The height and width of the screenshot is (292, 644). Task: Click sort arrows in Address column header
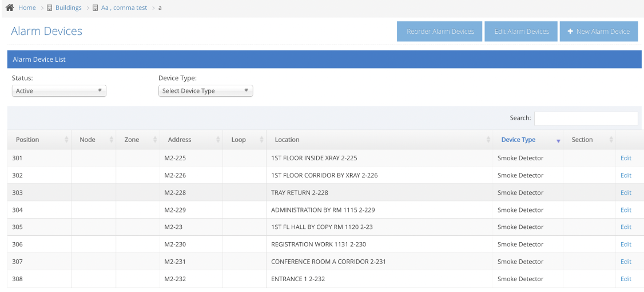click(218, 140)
